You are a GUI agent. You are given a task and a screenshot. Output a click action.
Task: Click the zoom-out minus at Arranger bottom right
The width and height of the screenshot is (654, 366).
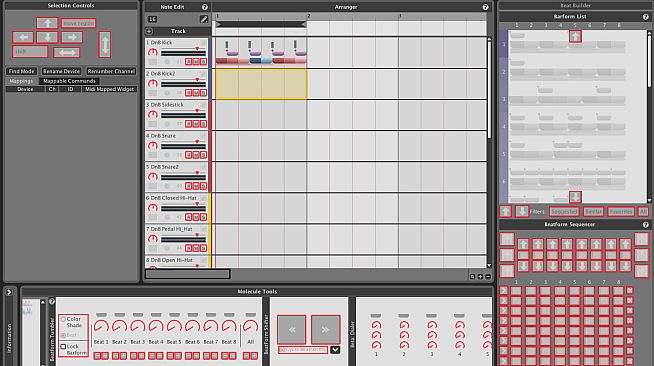(x=488, y=276)
